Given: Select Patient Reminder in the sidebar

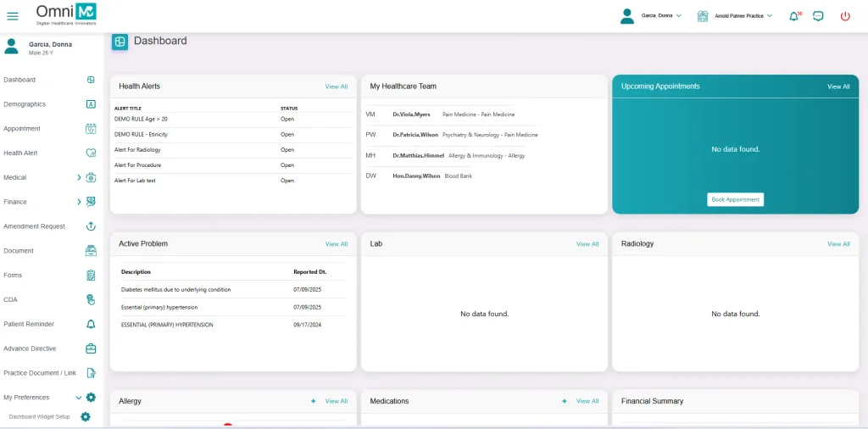Looking at the screenshot, I should coord(29,325).
